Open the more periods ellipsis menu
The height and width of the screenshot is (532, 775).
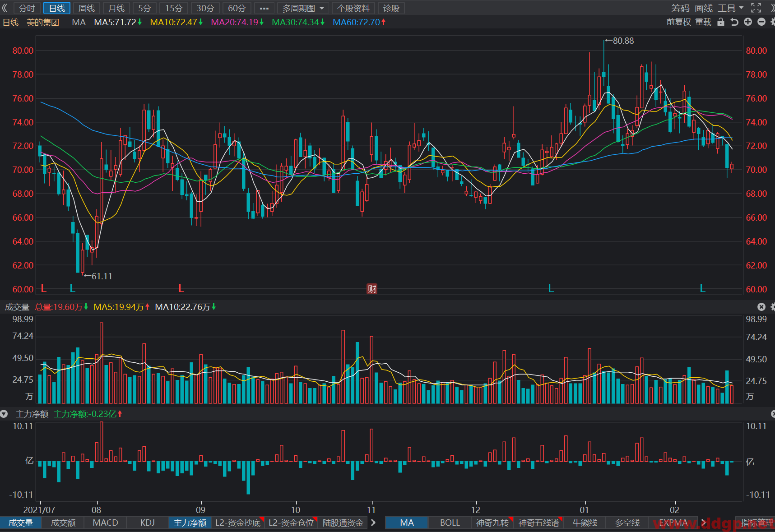pyautogui.click(x=265, y=8)
